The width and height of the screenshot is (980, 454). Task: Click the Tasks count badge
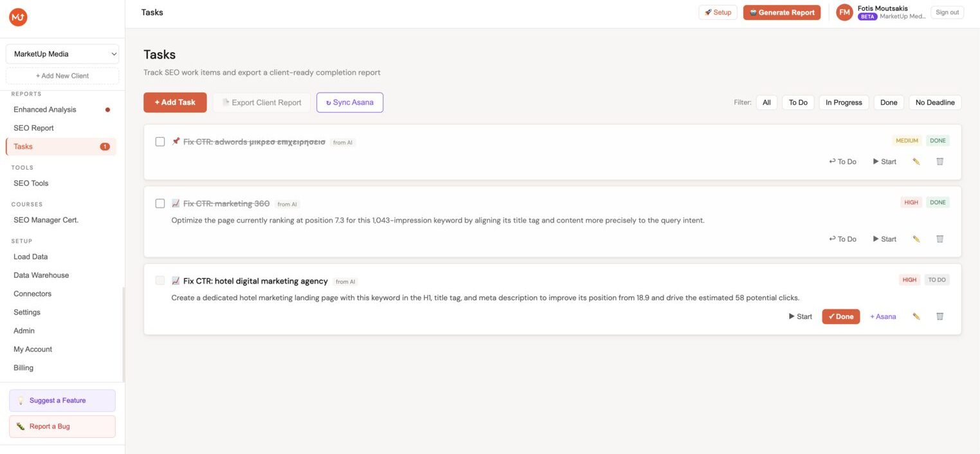[x=105, y=147]
